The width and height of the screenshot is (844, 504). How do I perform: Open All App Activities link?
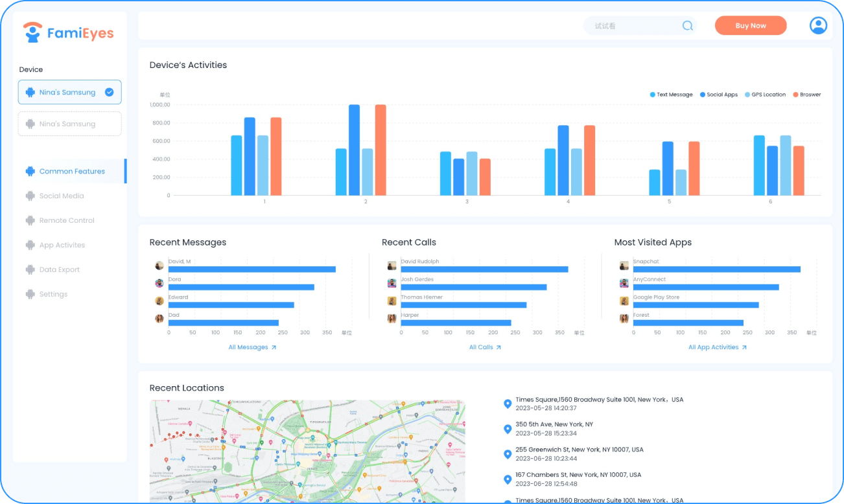tap(718, 348)
